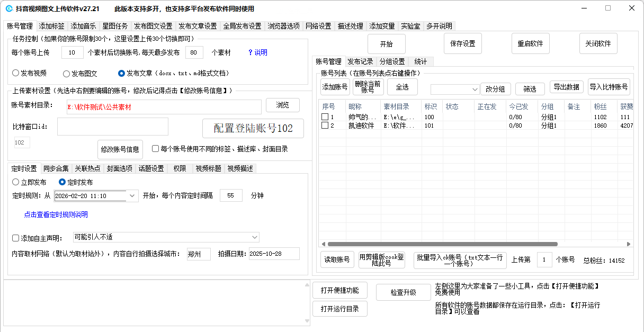Click the 账号素材目录 path input field
Viewport: 644px width, 332px height.
coord(163,107)
